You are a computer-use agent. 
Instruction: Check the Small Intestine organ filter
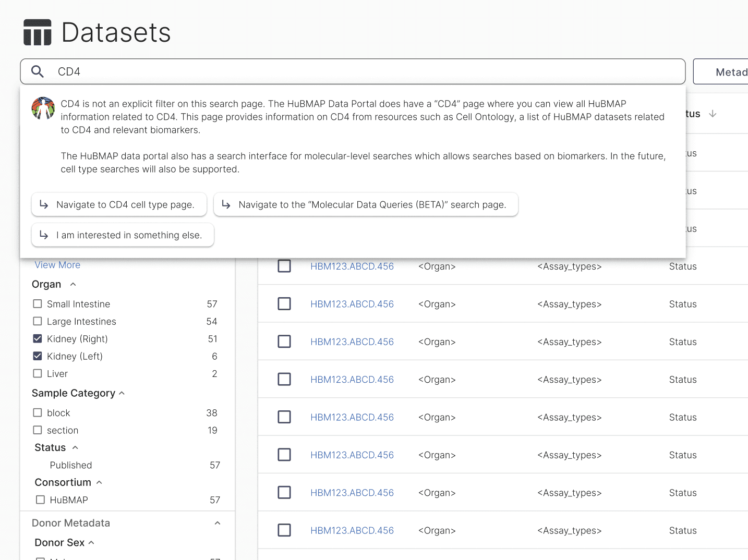pyautogui.click(x=38, y=304)
